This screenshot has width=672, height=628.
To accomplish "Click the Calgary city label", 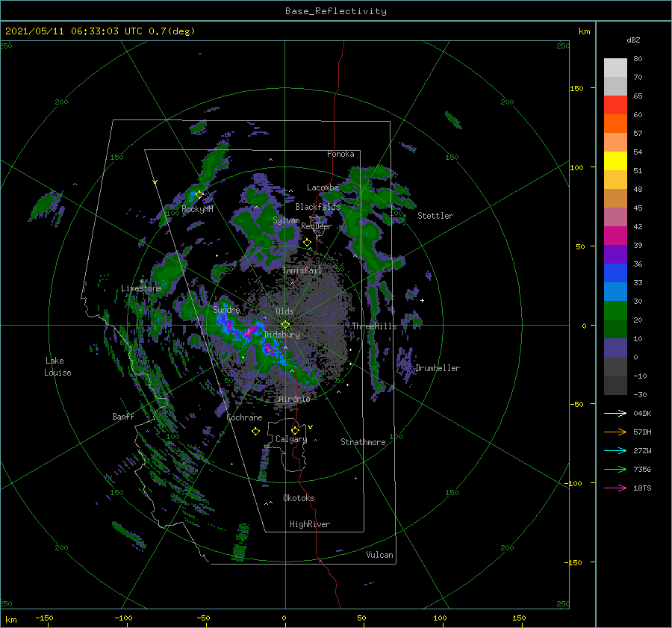I will pos(291,439).
